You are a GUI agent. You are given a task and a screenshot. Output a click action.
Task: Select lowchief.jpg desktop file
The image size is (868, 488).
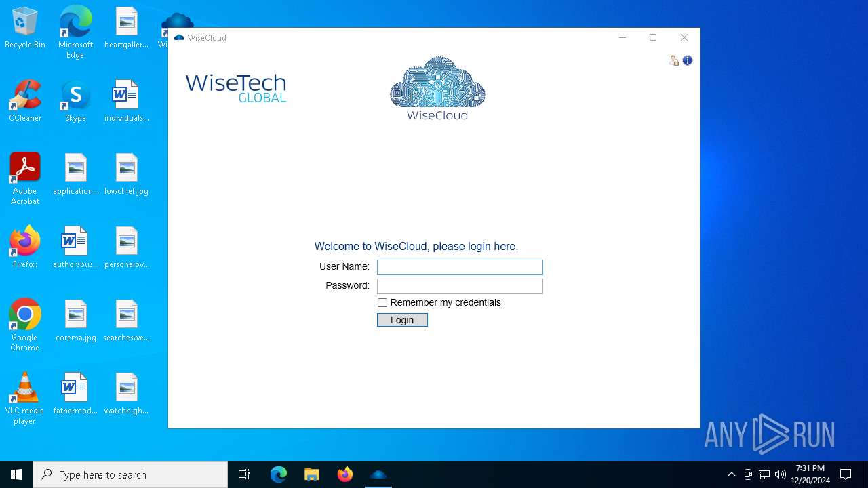click(x=127, y=175)
